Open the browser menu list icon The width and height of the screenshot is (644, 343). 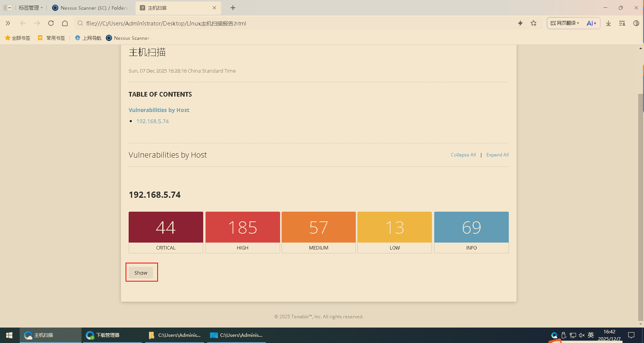pyautogui.click(x=622, y=23)
